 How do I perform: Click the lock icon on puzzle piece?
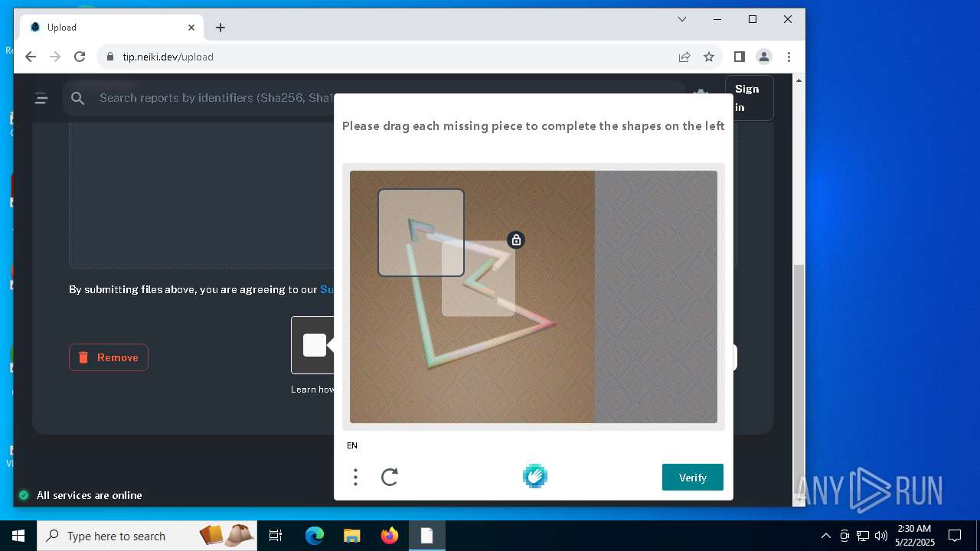click(516, 240)
